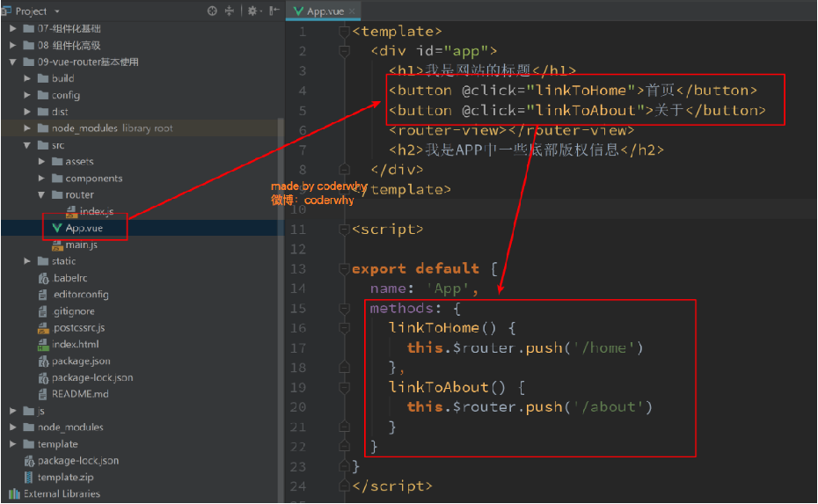Screen dimensions: 818x504
Task: Open the Project view dropdown
Action: click(57, 11)
